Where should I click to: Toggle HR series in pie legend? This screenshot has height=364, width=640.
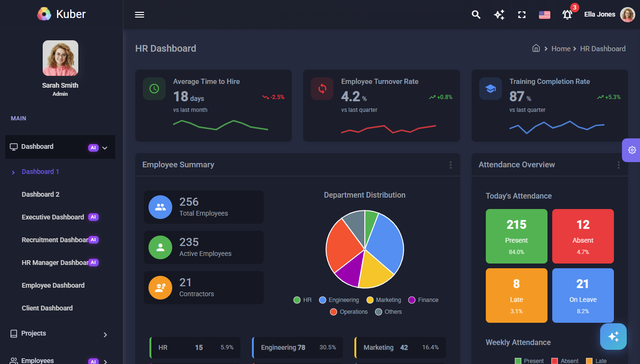(x=303, y=300)
